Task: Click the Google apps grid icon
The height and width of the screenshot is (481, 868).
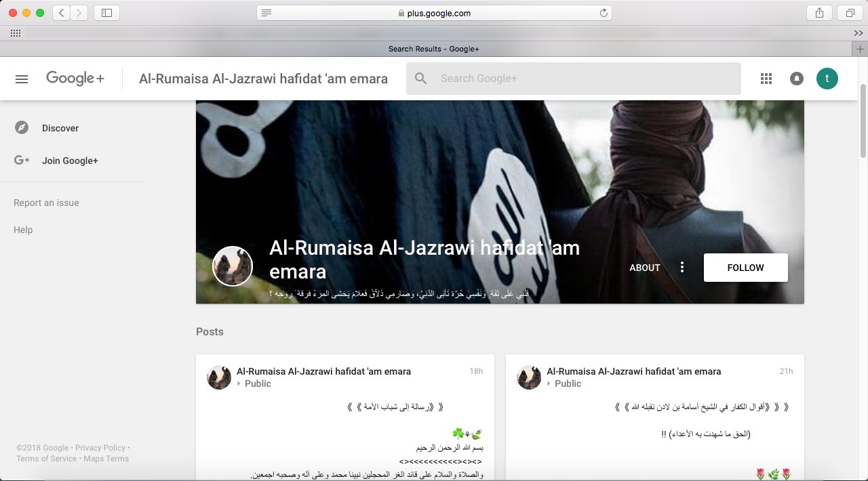Action: [766, 79]
